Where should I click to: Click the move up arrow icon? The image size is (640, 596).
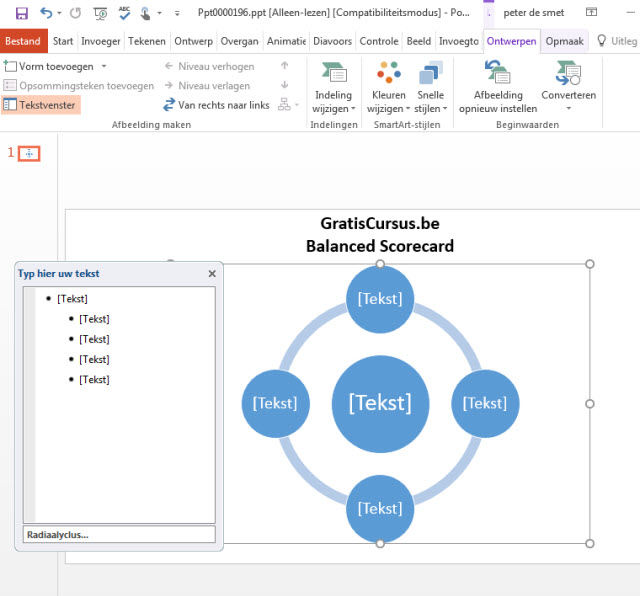(x=285, y=65)
